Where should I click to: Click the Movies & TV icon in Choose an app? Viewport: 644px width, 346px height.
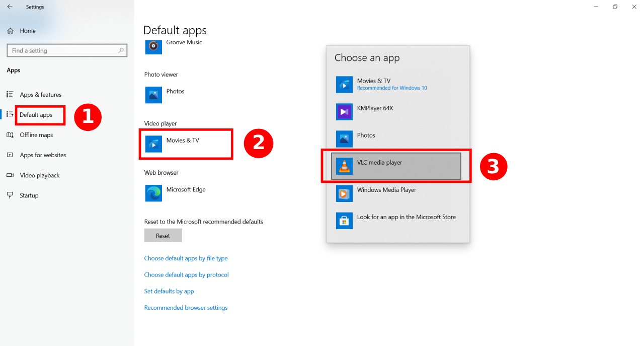tap(345, 85)
